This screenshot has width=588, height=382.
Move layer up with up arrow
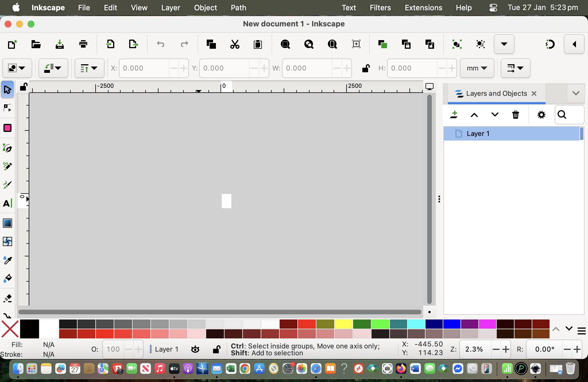(x=474, y=115)
